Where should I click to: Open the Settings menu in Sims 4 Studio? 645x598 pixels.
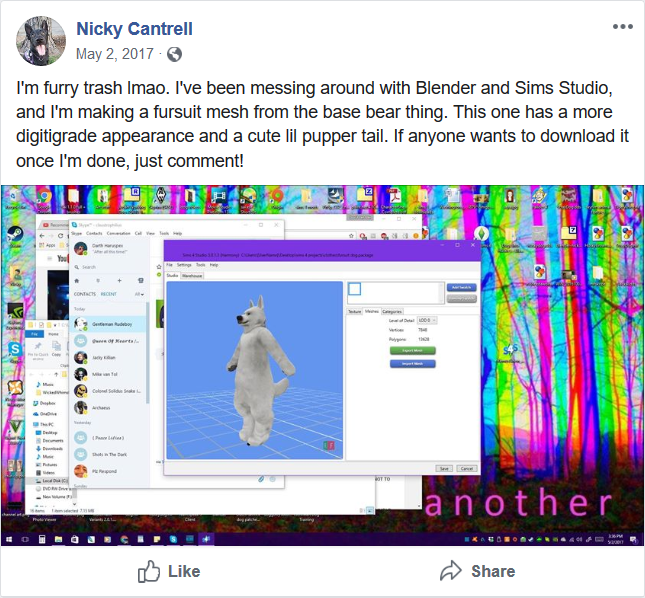pos(184,265)
